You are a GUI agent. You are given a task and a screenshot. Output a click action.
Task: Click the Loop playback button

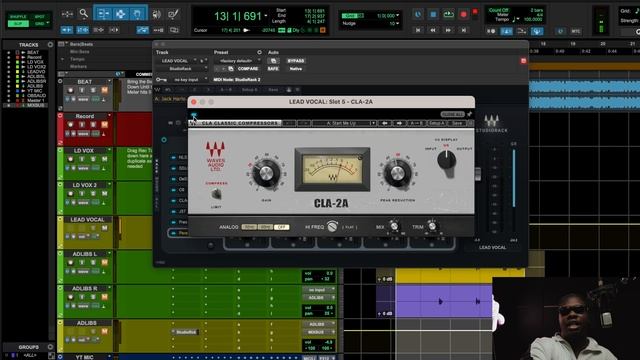pos(448,14)
